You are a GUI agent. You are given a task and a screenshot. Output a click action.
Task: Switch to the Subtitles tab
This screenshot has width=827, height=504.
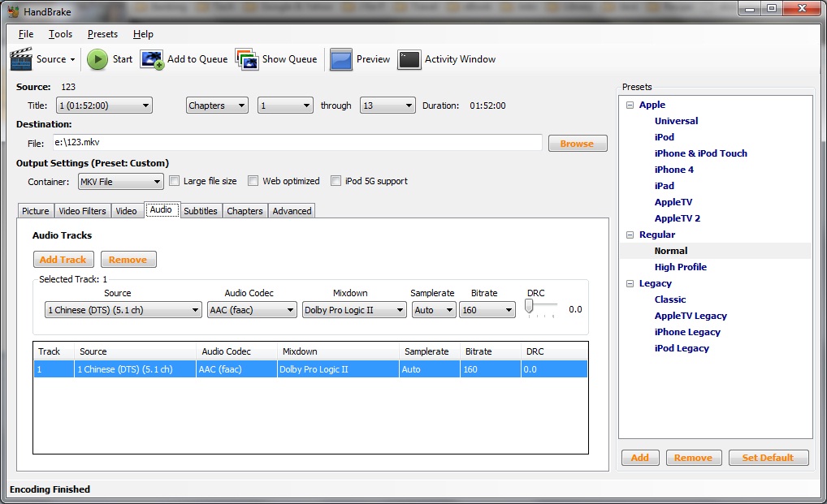(200, 211)
